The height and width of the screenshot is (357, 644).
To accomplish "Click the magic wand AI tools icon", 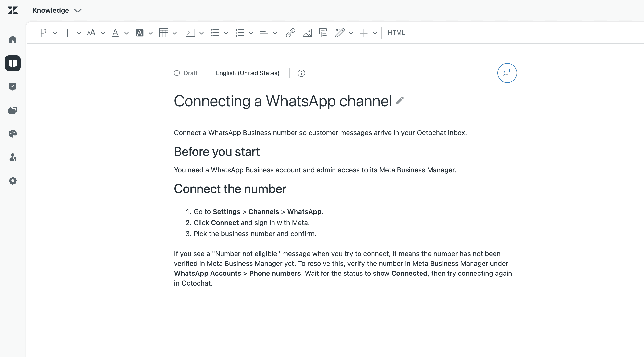I will (x=340, y=33).
